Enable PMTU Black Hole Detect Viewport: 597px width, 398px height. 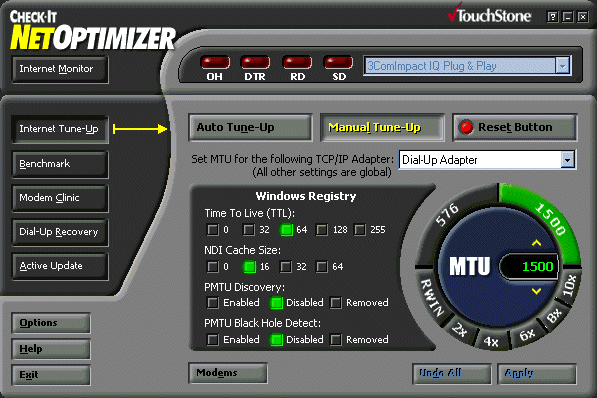[212, 339]
